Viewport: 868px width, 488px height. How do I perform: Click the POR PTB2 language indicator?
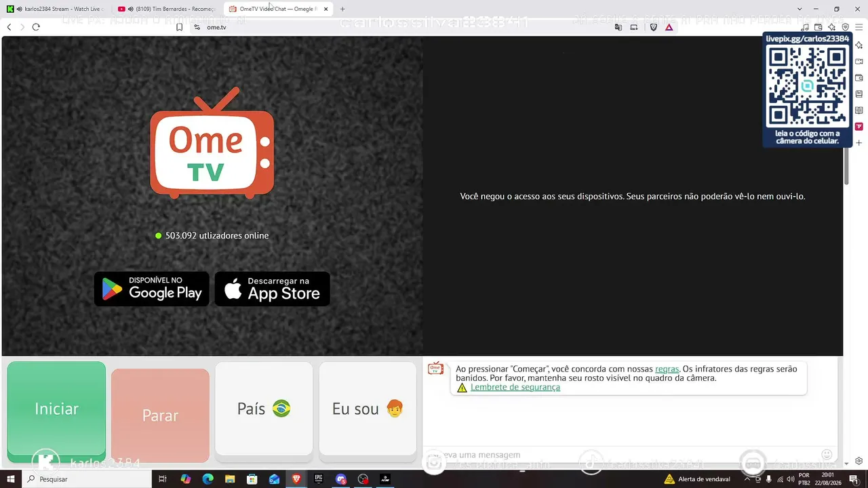pos(804,479)
